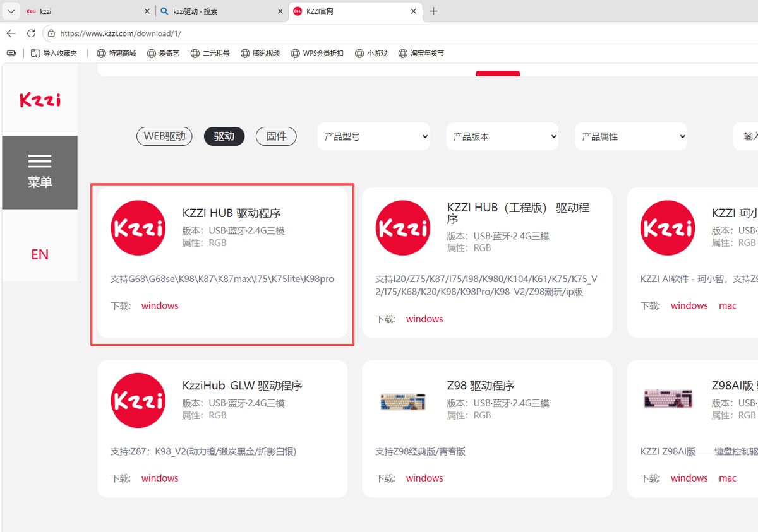This screenshot has height=532, width=758.
Task: Reload the page with refresh icon
Action: tap(31, 33)
